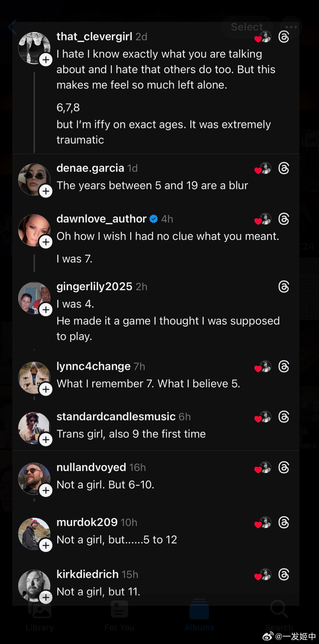Tap the Threads icon on that_clevergirl's reply
The width and height of the screenshot is (319, 644).
coord(284,37)
